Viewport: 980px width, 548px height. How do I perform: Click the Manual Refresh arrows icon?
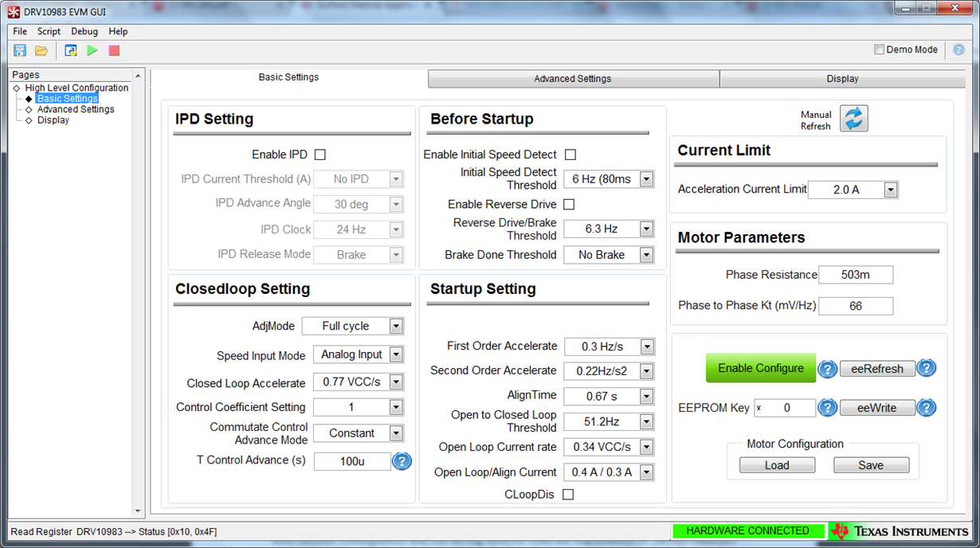click(x=853, y=119)
